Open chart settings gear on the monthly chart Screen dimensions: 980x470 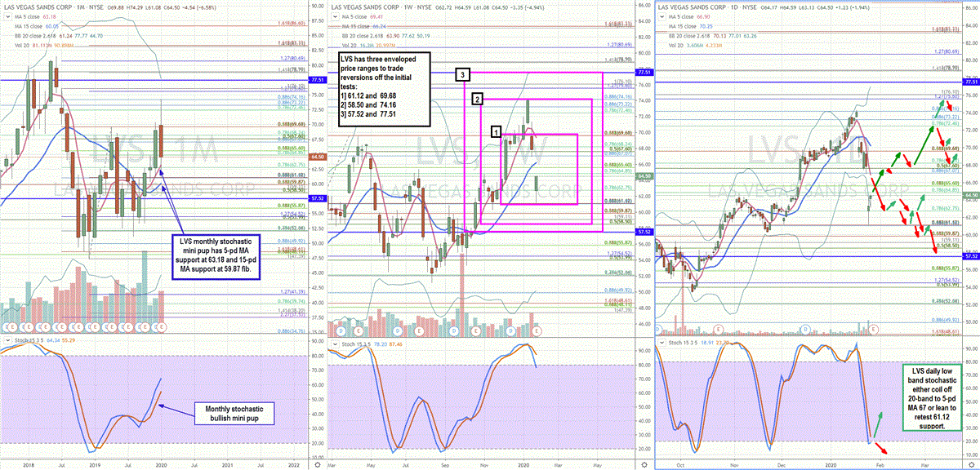318,464
